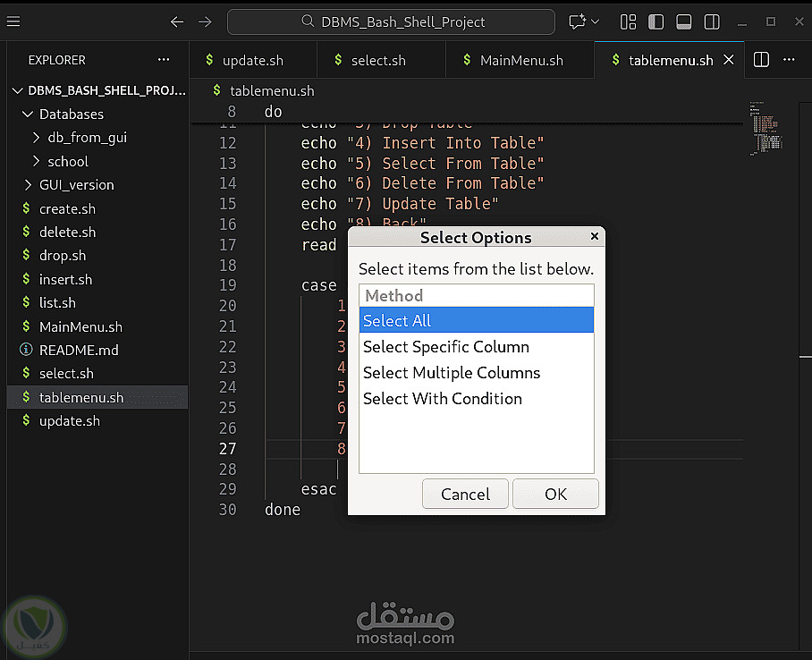Open MainMenu.sh in the explorer
The height and width of the screenshot is (660, 812).
coord(97,327)
